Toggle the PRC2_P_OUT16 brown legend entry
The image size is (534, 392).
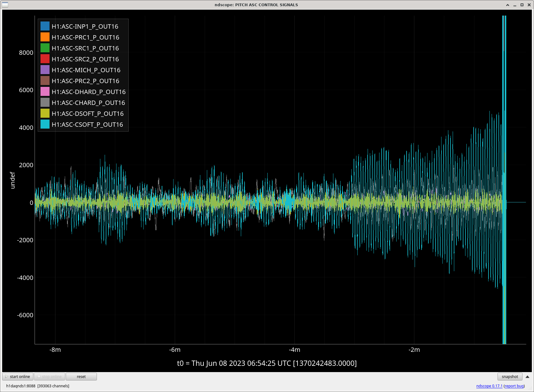pyautogui.click(x=45, y=81)
